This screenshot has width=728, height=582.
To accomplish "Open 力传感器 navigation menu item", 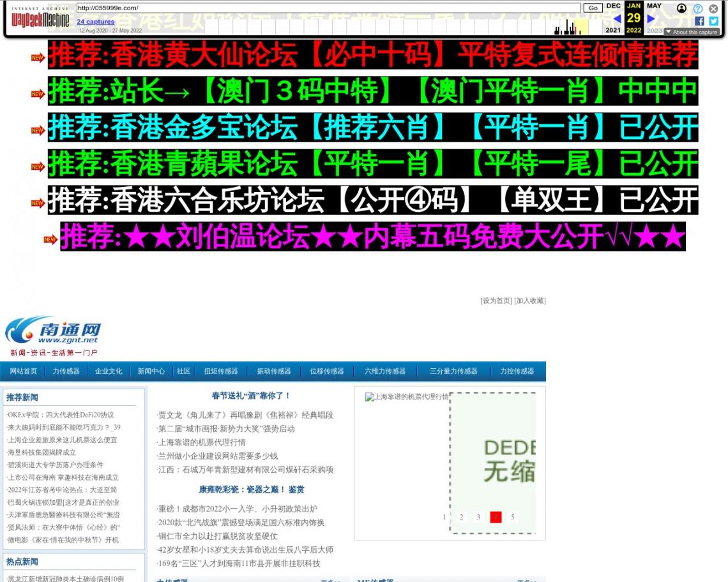I will 66,371.
